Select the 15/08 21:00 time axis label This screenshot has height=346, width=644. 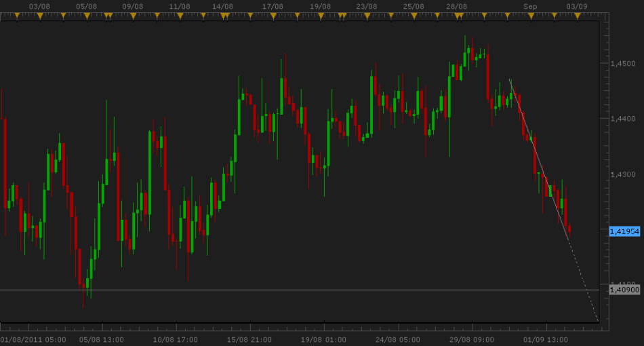click(249, 339)
